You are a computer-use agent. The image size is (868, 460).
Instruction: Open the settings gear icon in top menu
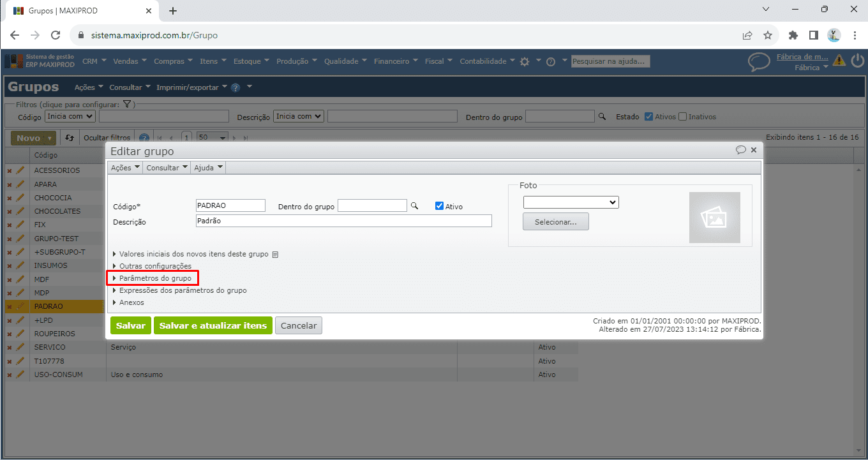pyautogui.click(x=525, y=61)
